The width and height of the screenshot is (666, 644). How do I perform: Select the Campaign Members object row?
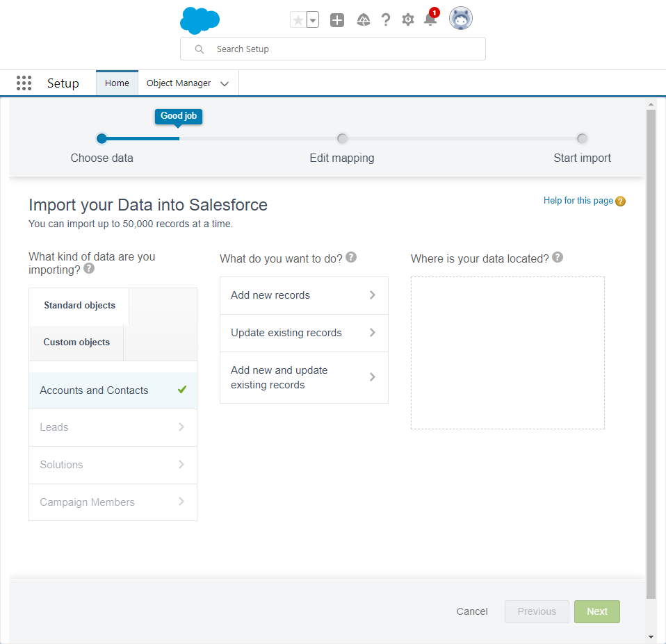[113, 502]
